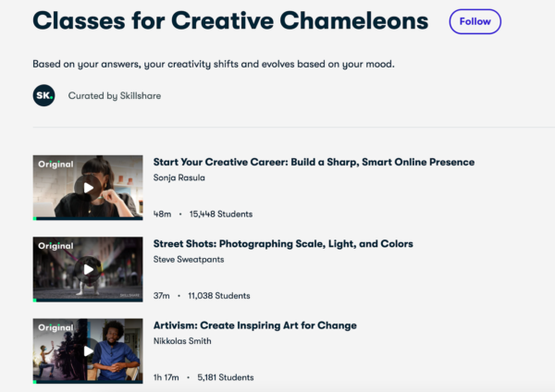
Task: Click the 15,448 Students count
Action: (x=221, y=214)
